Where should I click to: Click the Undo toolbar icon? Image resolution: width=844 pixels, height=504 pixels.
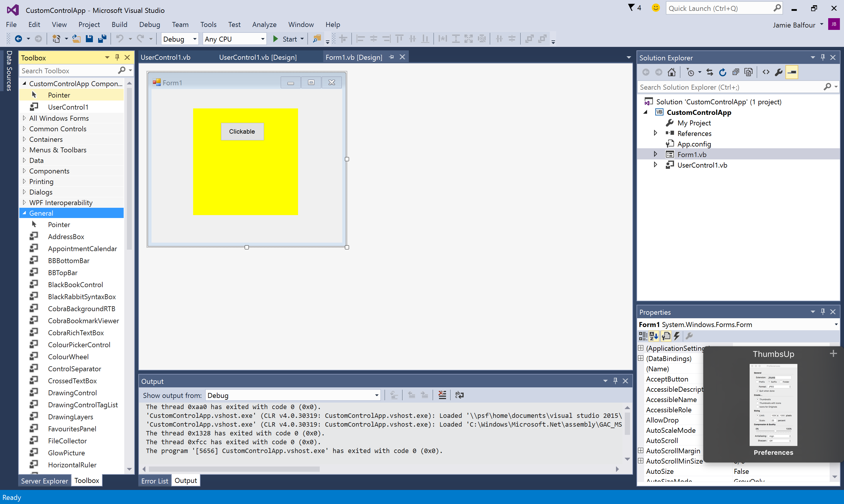pyautogui.click(x=120, y=39)
